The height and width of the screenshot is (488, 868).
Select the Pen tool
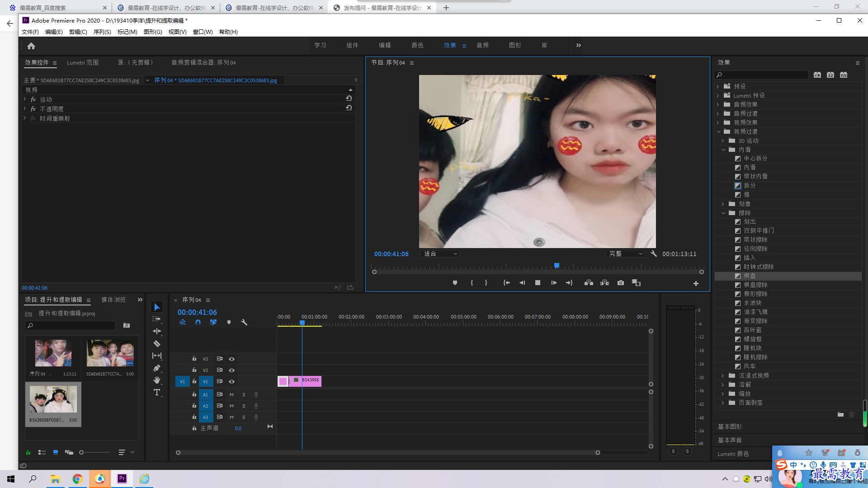coord(157,368)
